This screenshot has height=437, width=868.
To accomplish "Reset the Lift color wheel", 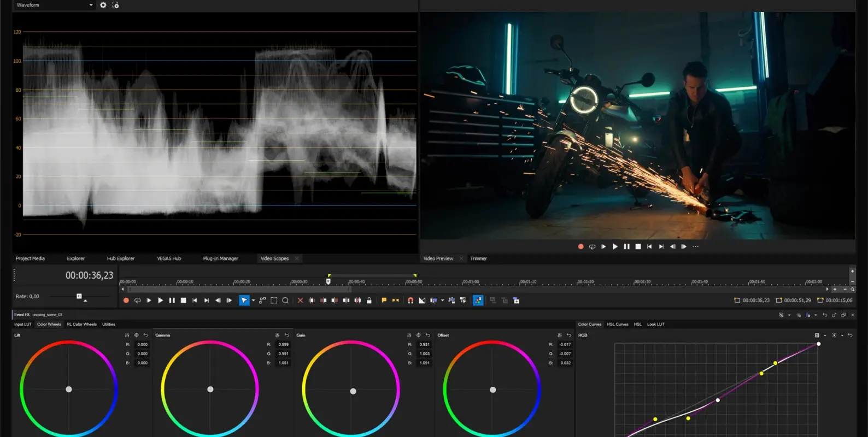I will [x=145, y=335].
